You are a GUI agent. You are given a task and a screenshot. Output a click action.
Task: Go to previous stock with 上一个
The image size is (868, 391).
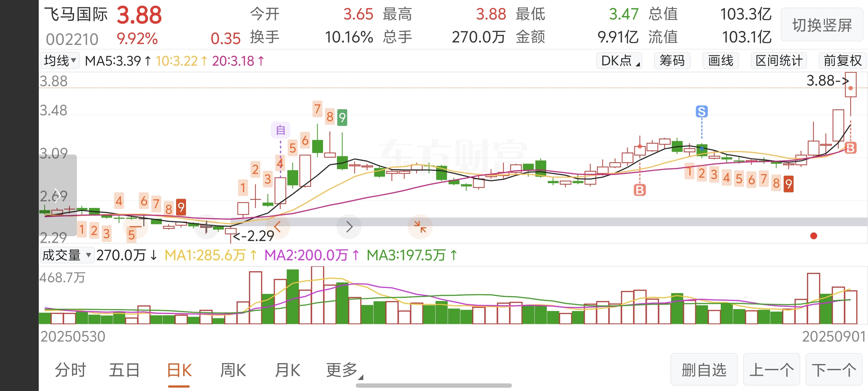(x=772, y=369)
